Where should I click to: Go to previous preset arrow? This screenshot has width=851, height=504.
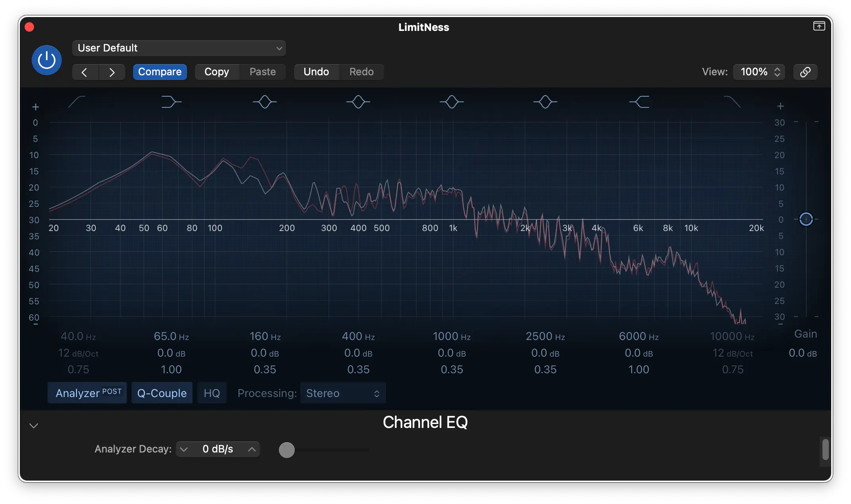(x=85, y=72)
